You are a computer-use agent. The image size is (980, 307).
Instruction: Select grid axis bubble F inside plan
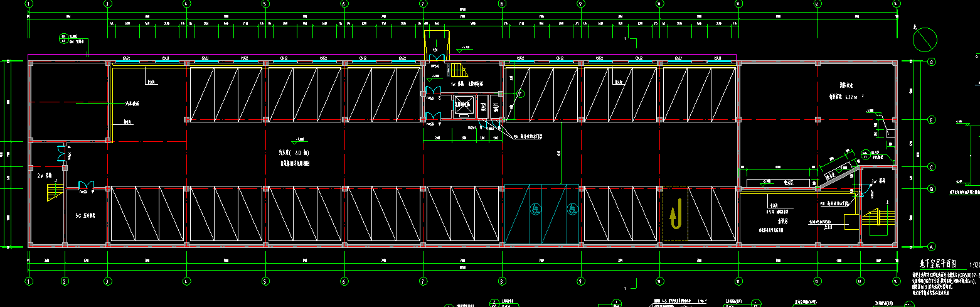519,94
